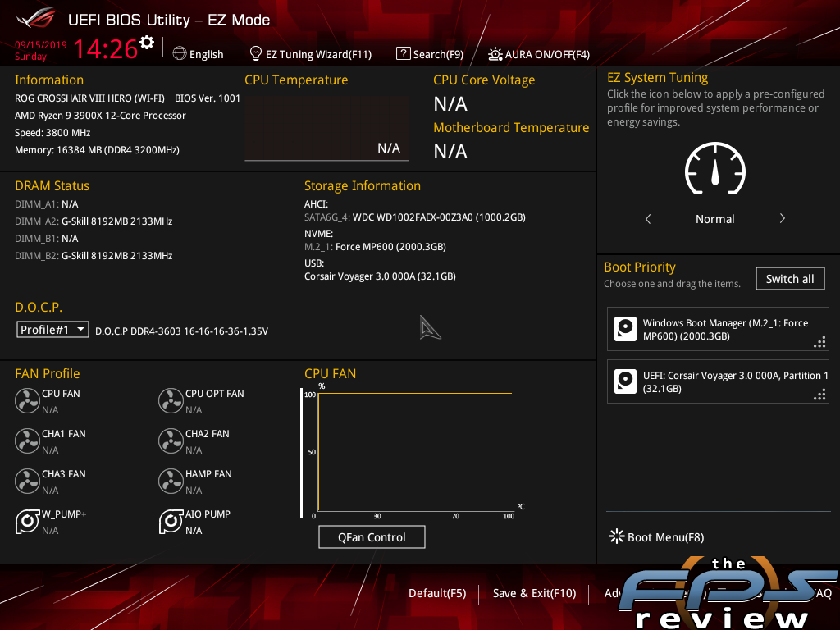This screenshot has width=840, height=630.
Task: Click the W_PUMP+ pump icon
Action: pos(27,521)
